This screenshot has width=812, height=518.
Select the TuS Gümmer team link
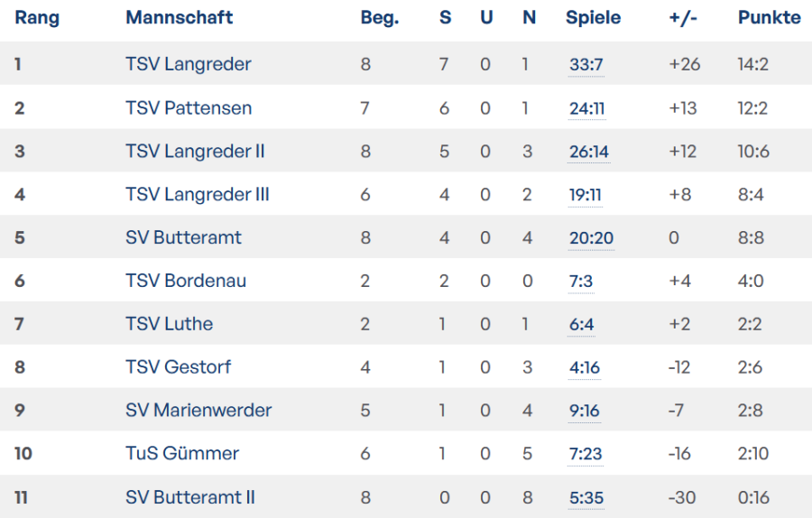click(182, 453)
